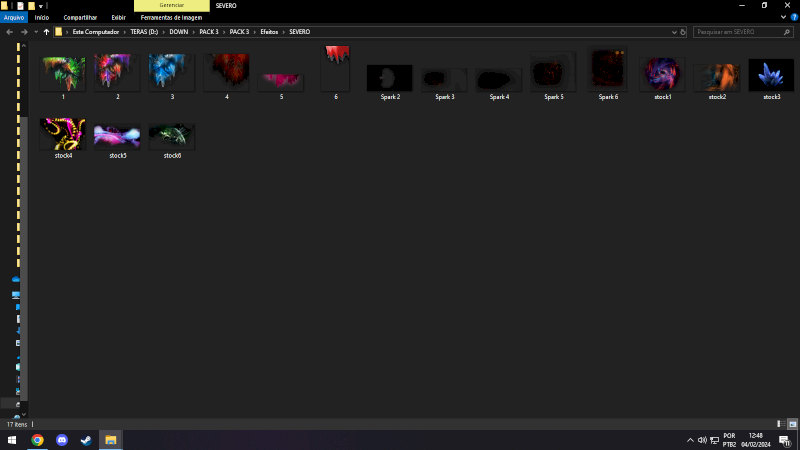The image size is (800, 450).
Task: Open Google Chrome from taskbar
Action: pyautogui.click(x=37, y=440)
